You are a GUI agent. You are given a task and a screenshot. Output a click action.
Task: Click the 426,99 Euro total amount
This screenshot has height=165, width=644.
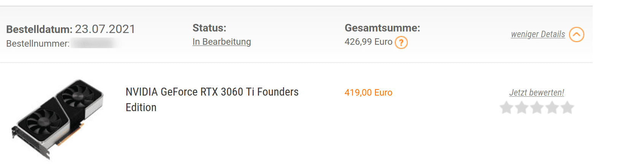368,42
